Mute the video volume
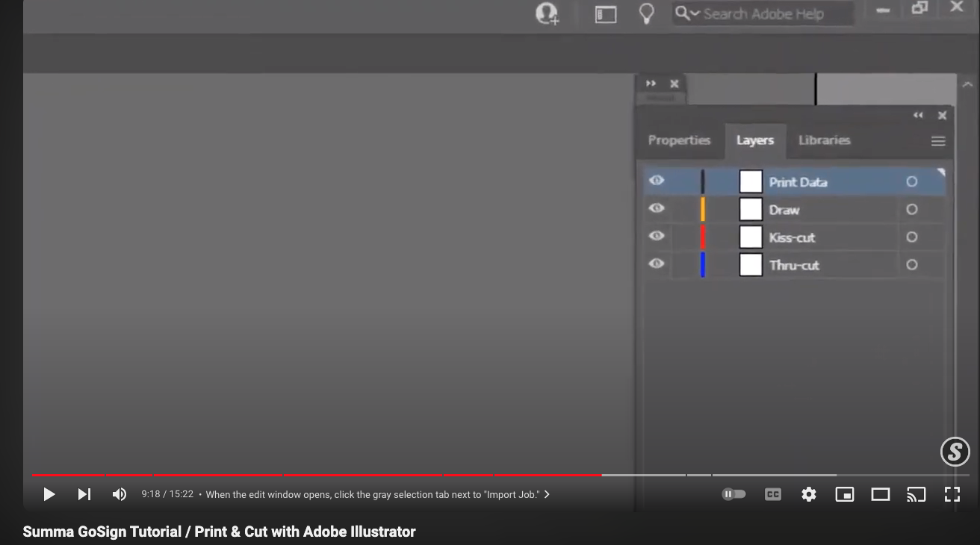Screen dimensions: 980x545 [120, 494]
